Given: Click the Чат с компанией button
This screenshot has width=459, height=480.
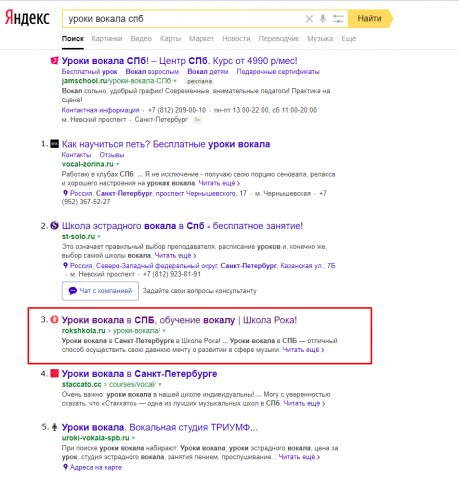Looking at the screenshot, I should click(x=100, y=291).
